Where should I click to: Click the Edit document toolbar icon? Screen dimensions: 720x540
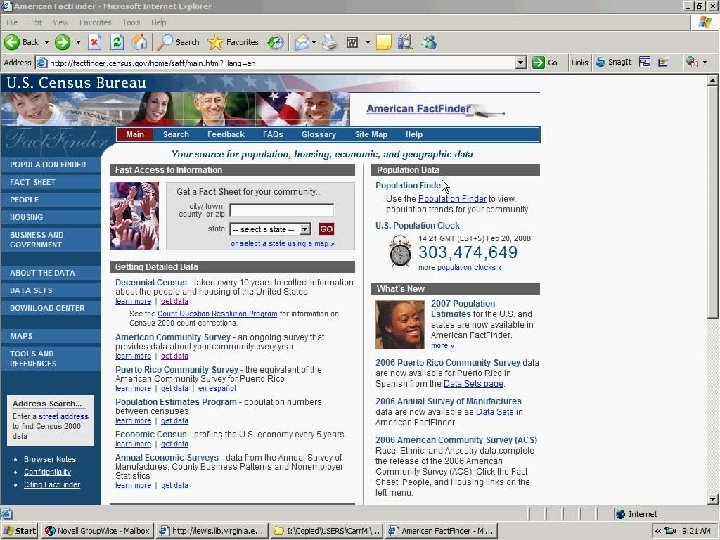point(352,42)
